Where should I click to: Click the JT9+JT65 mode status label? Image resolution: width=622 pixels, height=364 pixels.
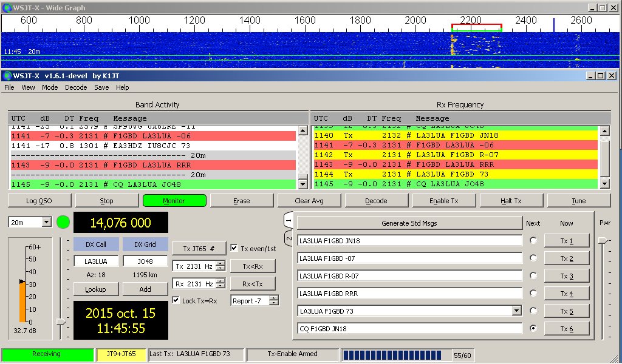(x=121, y=354)
